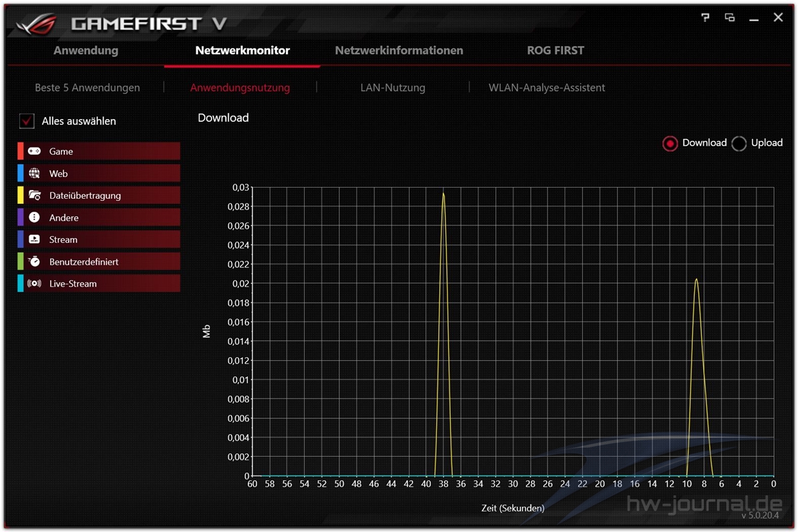798x532 pixels.
Task: Switch to ROG FIRST tab
Action: point(555,51)
